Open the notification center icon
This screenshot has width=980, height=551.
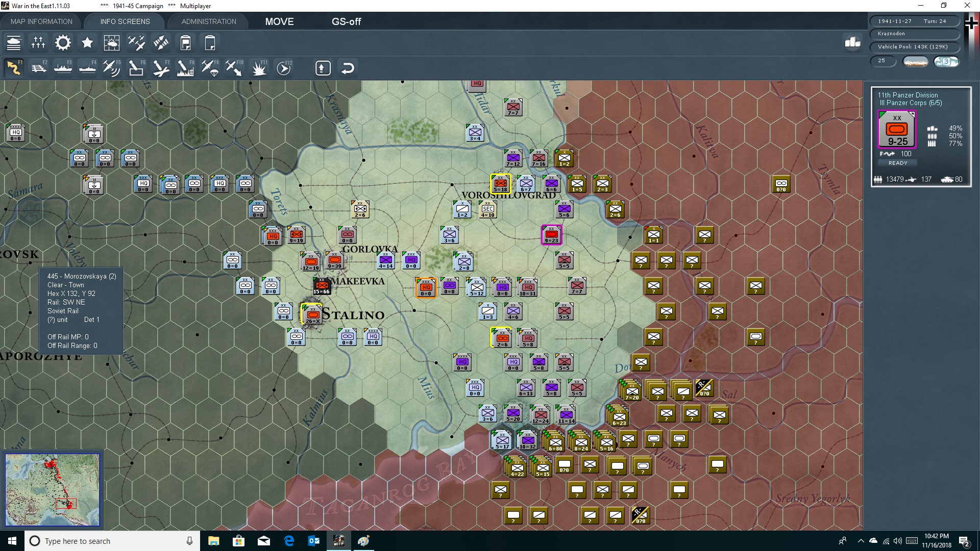click(x=964, y=541)
